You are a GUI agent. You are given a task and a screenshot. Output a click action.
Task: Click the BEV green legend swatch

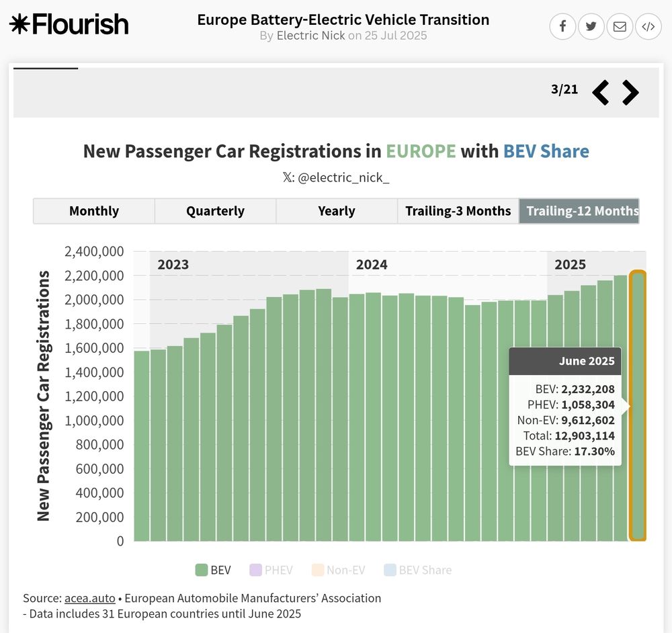click(x=202, y=570)
